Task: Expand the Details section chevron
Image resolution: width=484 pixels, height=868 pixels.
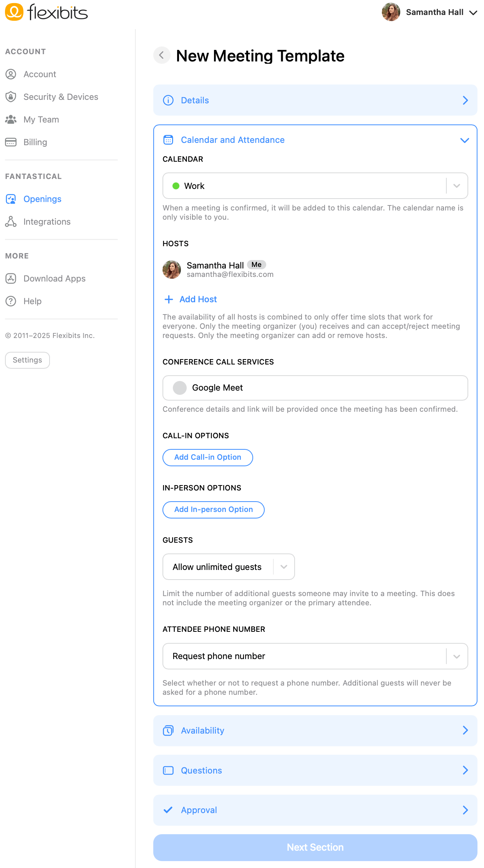Action: pos(465,100)
